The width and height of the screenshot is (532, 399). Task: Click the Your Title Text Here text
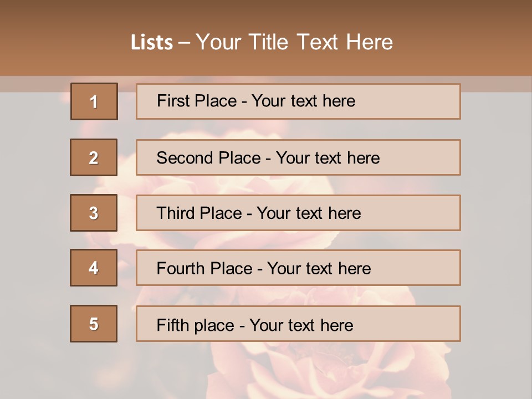(294, 43)
